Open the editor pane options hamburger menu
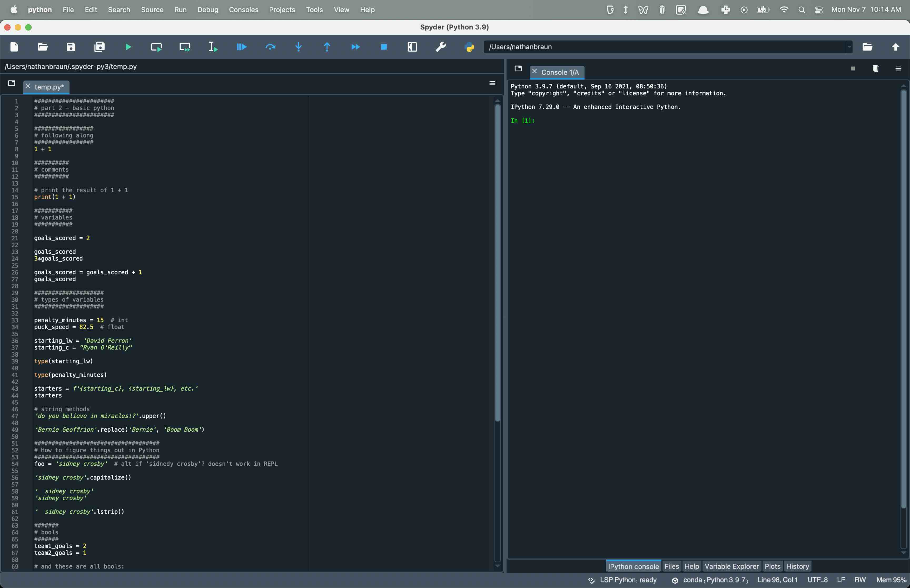This screenshot has height=588, width=910. click(x=492, y=83)
